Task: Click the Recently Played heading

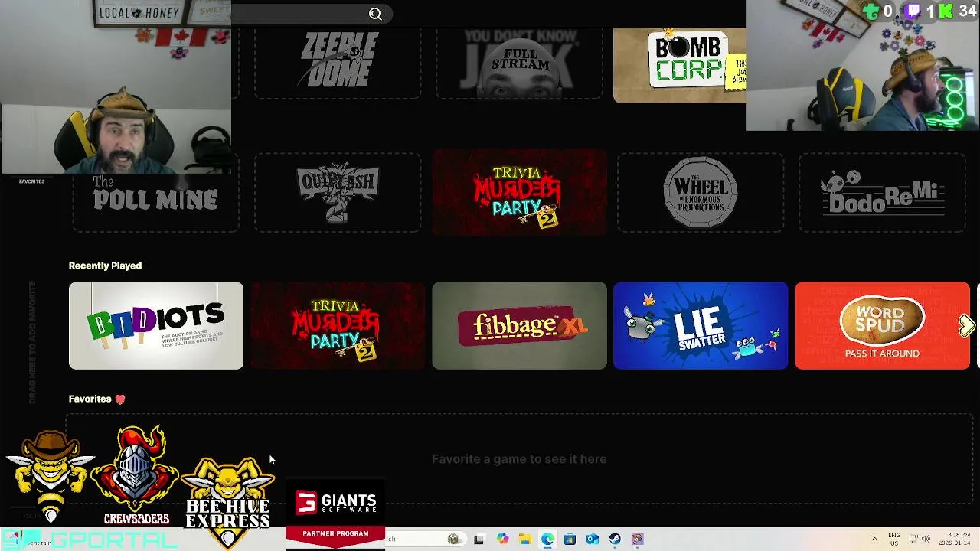Action: 105,266
